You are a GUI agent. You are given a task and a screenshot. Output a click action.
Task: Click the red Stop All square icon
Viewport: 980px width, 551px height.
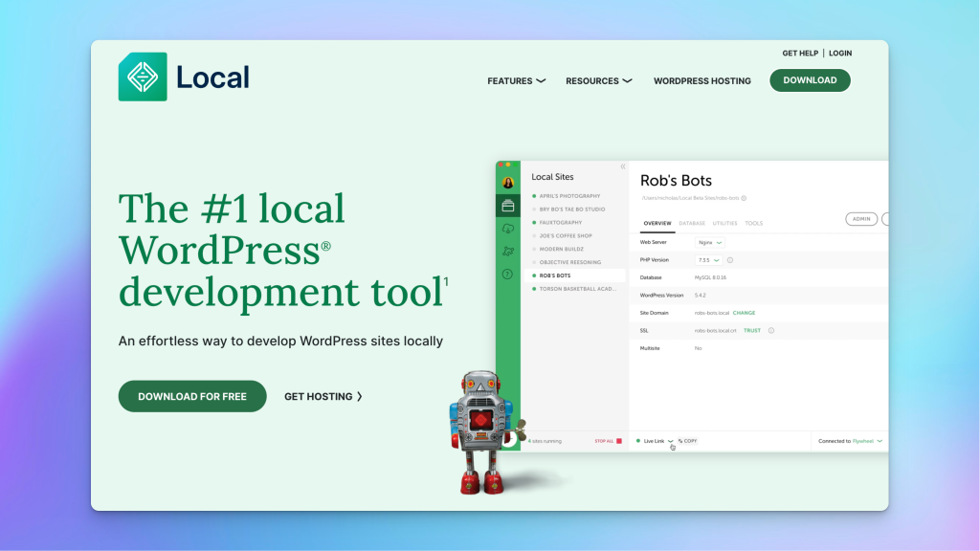[x=619, y=441]
